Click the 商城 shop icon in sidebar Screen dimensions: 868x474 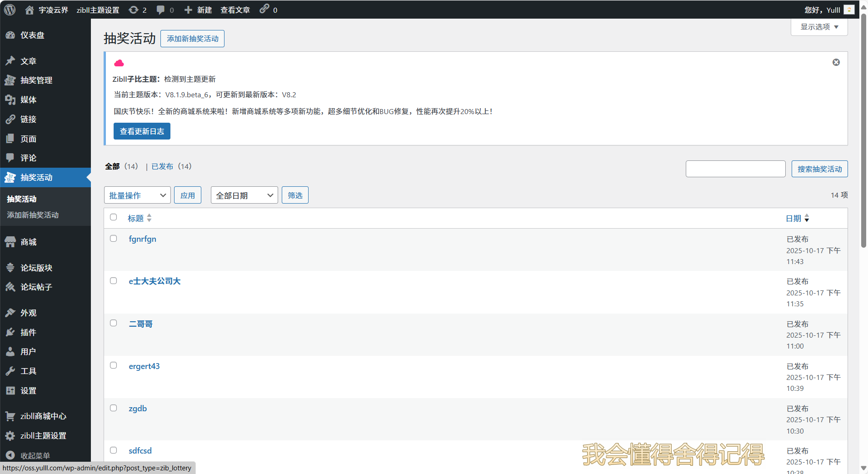(10, 242)
